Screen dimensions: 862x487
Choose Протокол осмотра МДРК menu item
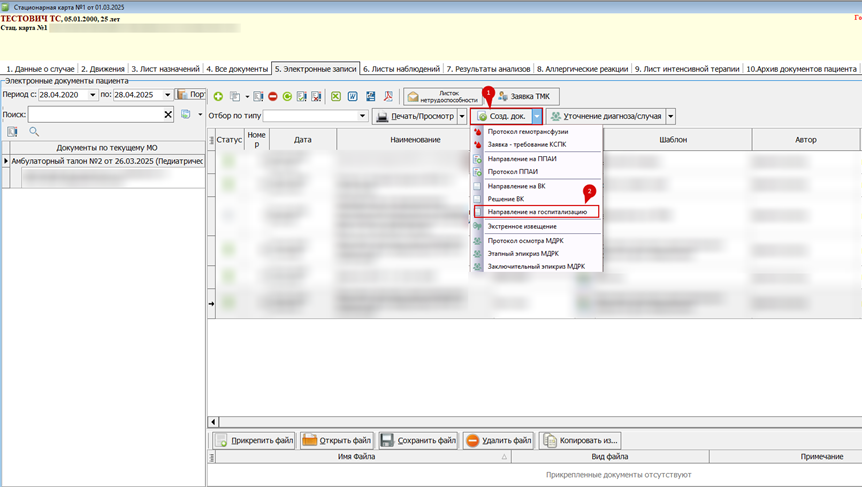[x=537, y=241]
